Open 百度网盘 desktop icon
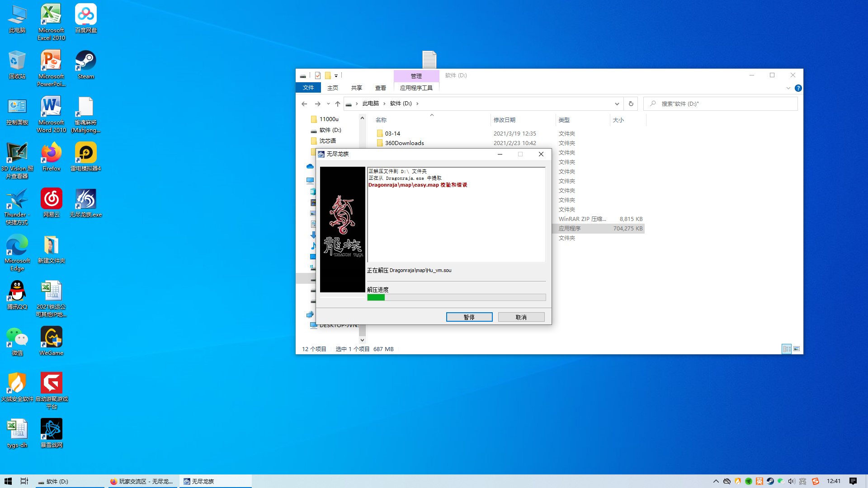 pyautogui.click(x=85, y=19)
